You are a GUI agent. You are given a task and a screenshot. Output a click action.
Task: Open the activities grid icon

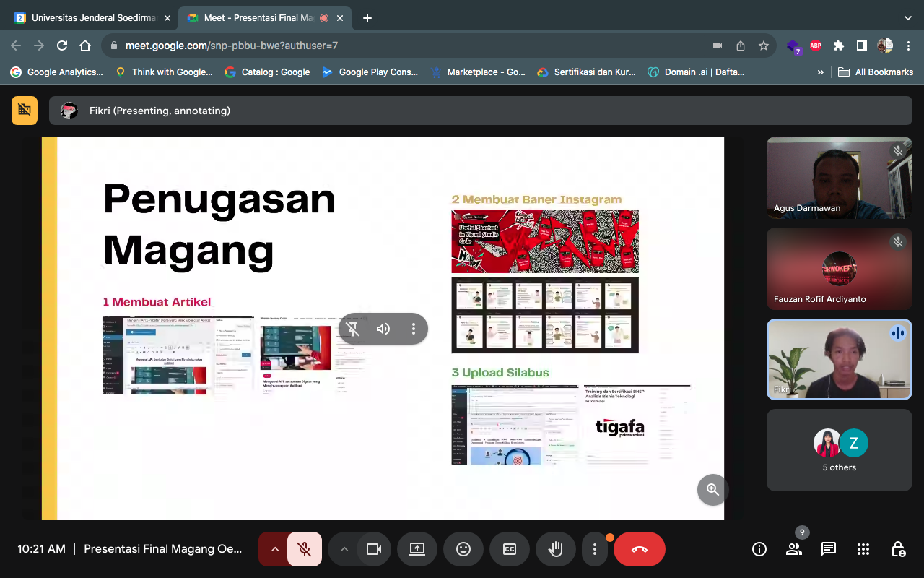click(863, 549)
